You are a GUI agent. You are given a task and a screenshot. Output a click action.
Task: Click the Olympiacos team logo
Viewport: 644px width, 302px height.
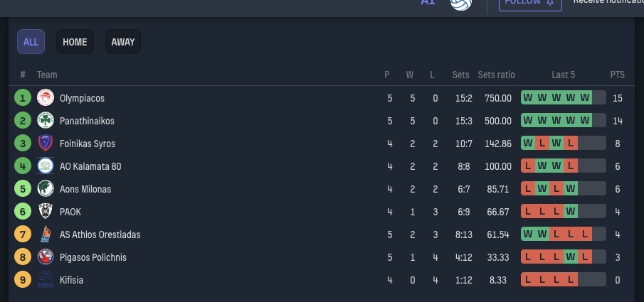[x=46, y=98]
